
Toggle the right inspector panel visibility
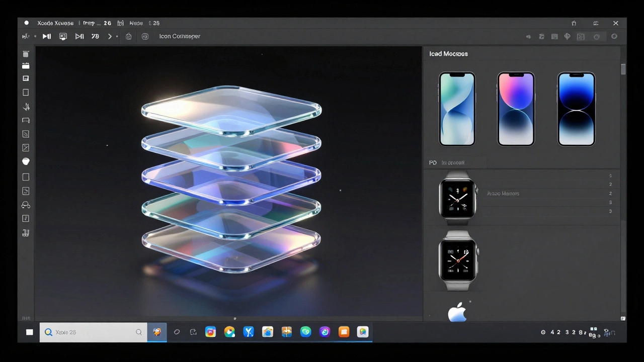[581, 36]
